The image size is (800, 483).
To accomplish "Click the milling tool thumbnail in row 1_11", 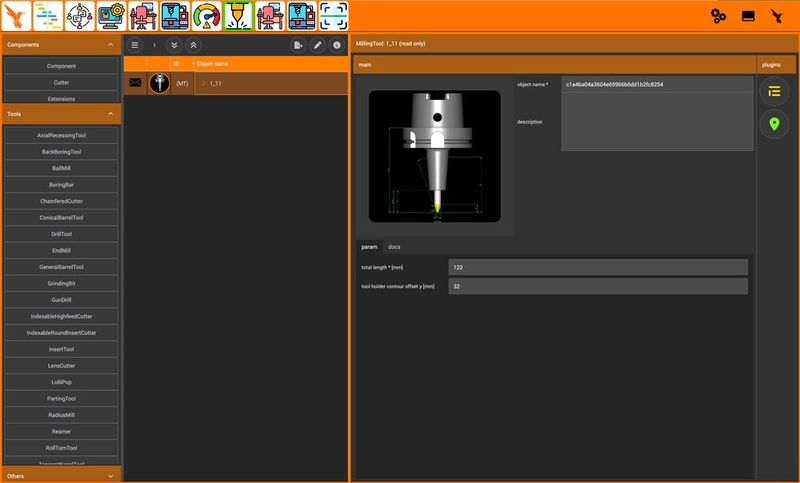I will click(x=159, y=83).
